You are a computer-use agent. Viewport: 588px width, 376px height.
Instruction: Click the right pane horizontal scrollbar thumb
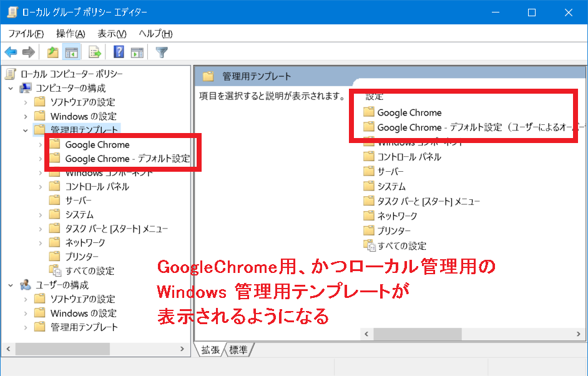pos(418,334)
